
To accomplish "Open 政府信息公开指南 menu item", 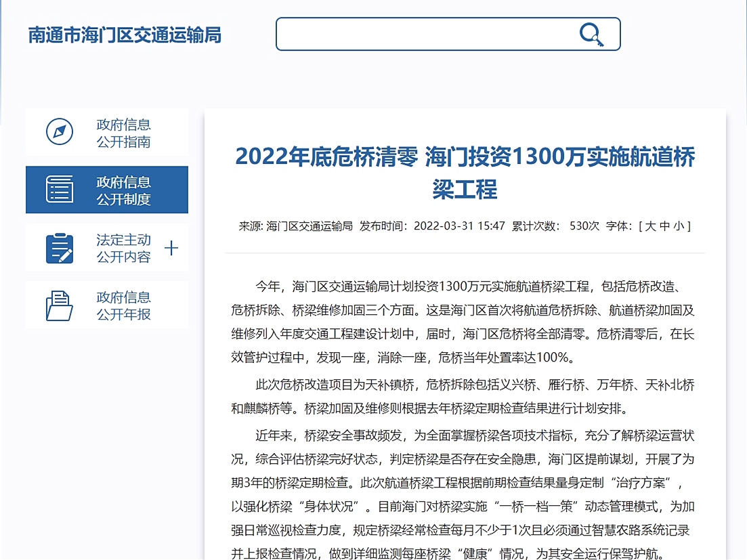I will [x=107, y=132].
